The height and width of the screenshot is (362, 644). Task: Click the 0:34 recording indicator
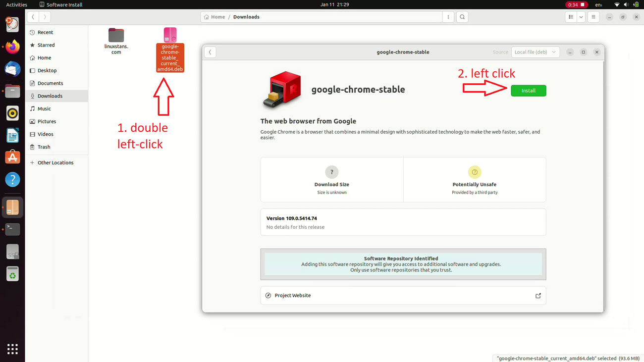[577, 4]
